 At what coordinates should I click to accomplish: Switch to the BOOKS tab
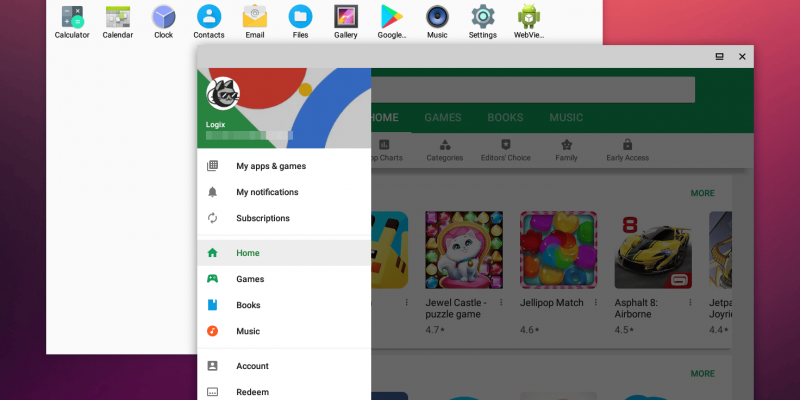coord(505,117)
